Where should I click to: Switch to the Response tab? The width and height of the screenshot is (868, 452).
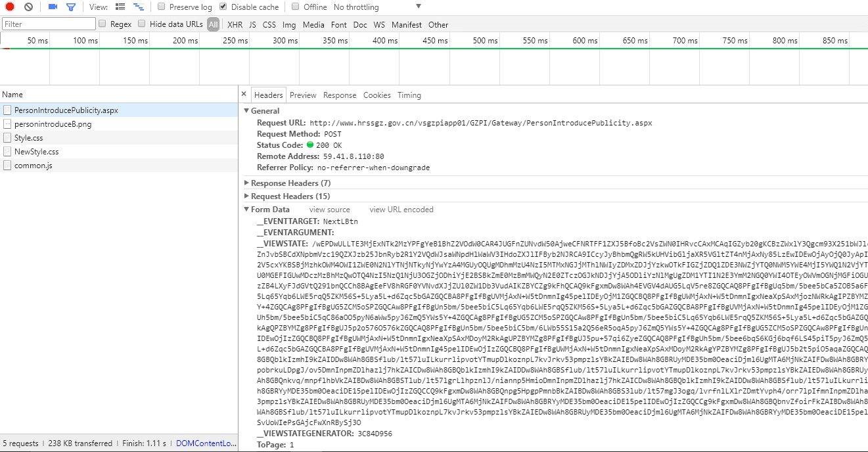tap(340, 95)
